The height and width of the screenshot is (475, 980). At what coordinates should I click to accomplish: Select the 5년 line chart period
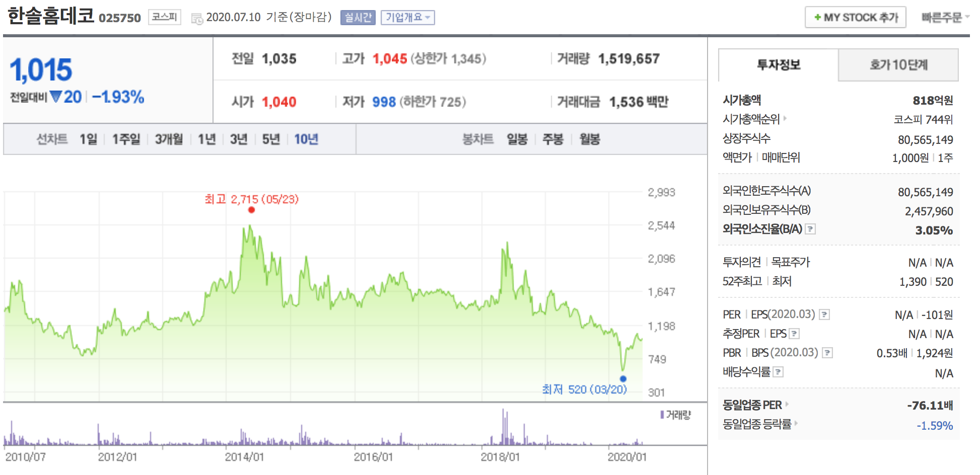click(x=271, y=139)
